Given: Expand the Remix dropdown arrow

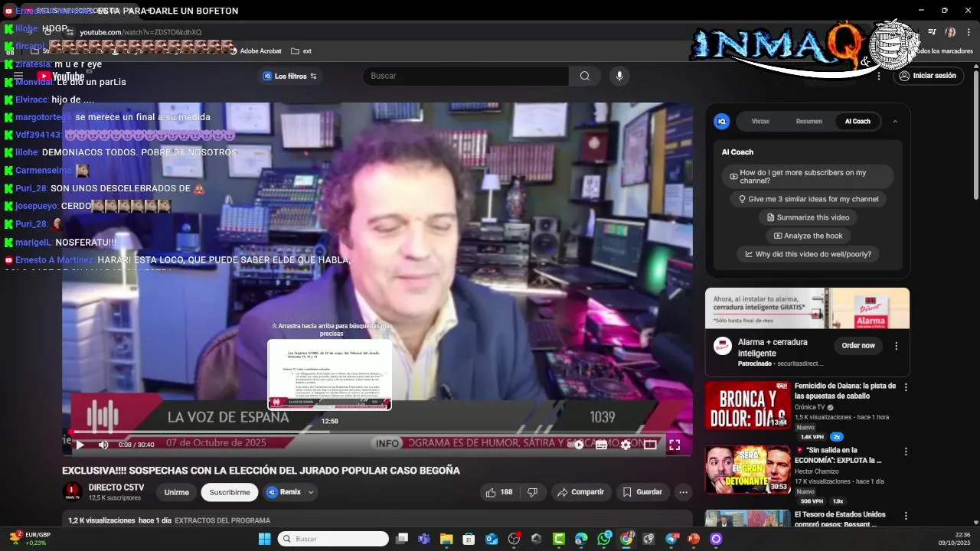Looking at the screenshot, I should pos(311,492).
